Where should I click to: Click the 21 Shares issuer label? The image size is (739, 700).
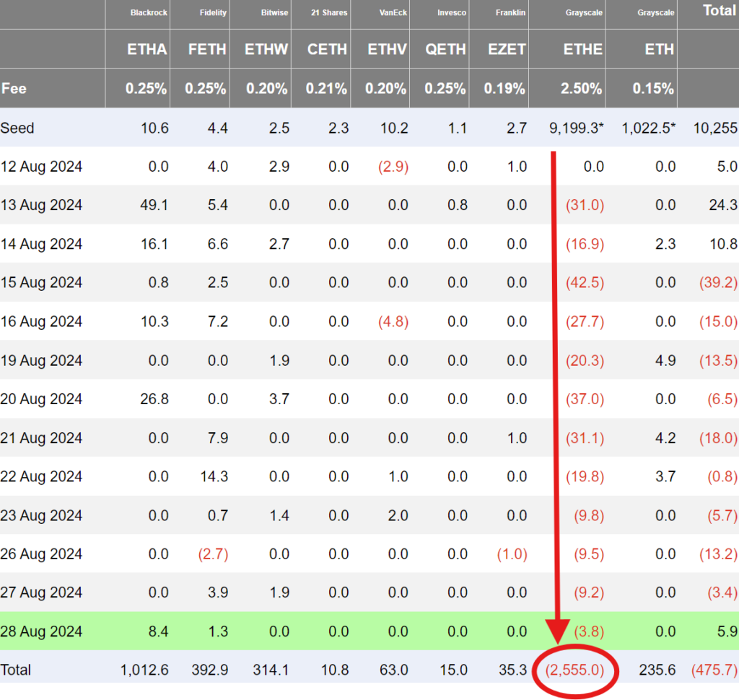[x=329, y=13]
